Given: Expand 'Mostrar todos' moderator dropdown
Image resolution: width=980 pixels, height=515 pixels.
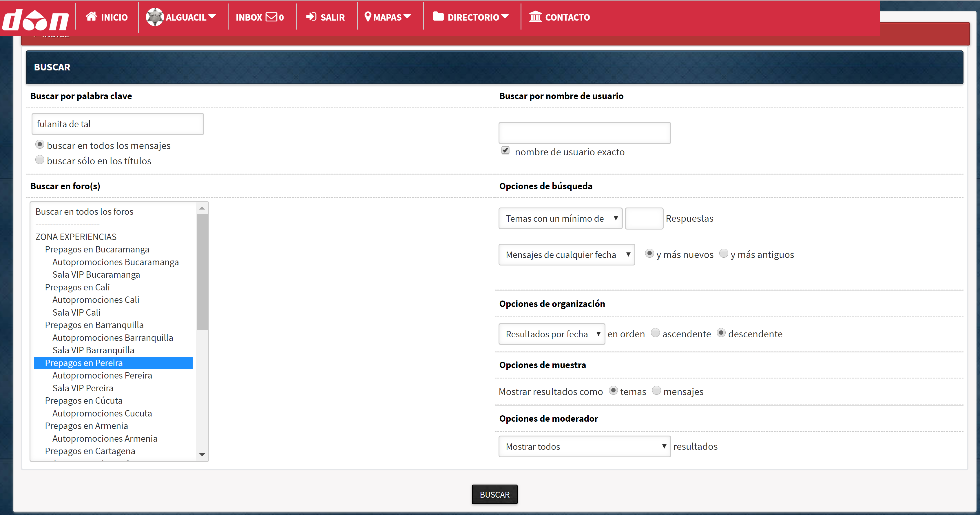Looking at the screenshot, I should (x=584, y=447).
